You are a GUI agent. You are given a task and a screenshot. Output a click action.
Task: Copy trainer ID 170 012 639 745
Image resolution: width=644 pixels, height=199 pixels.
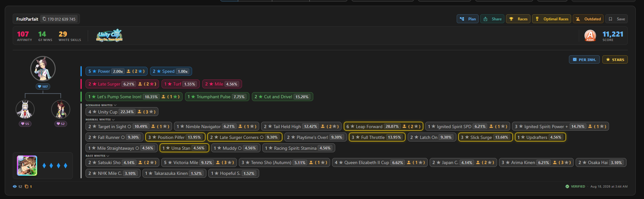tap(59, 19)
